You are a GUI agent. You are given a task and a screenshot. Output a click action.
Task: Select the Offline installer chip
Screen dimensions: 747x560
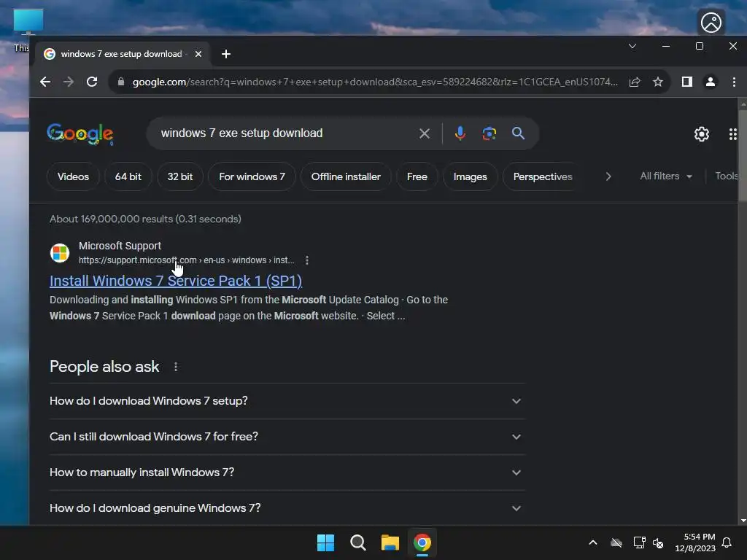346,176
